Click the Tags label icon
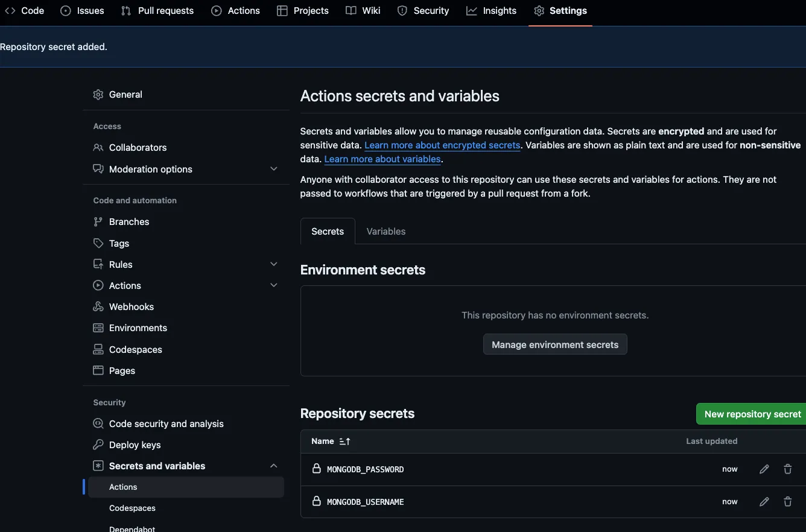The image size is (806, 532). coord(98,244)
